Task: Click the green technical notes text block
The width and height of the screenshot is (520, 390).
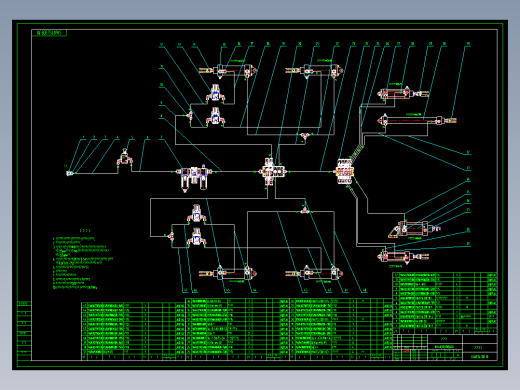Action: pyautogui.click(x=83, y=263)
